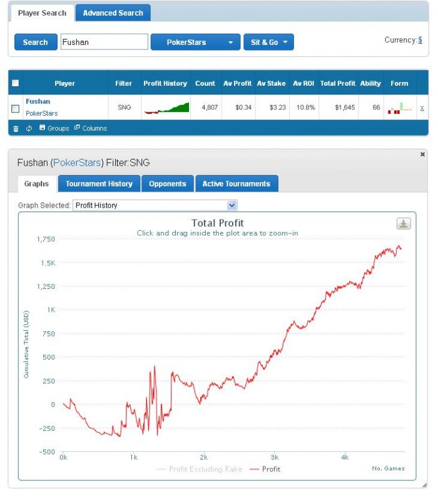This screenshot has height=504, width=438.
Task: Click the Profit History sparkline thumbnail
Action: (166, 108)
